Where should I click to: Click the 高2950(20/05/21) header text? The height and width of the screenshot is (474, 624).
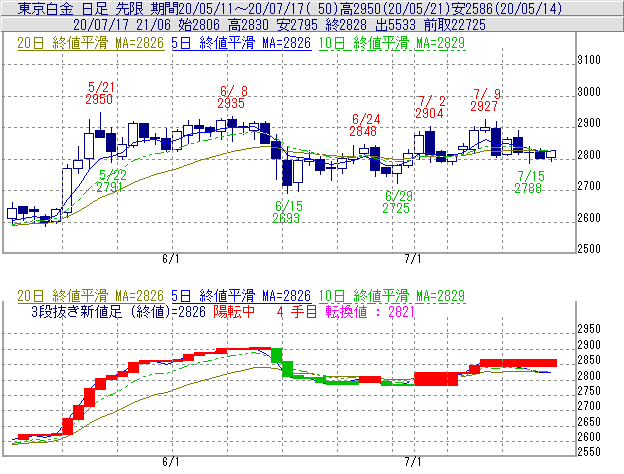click(x=394, y=8)
